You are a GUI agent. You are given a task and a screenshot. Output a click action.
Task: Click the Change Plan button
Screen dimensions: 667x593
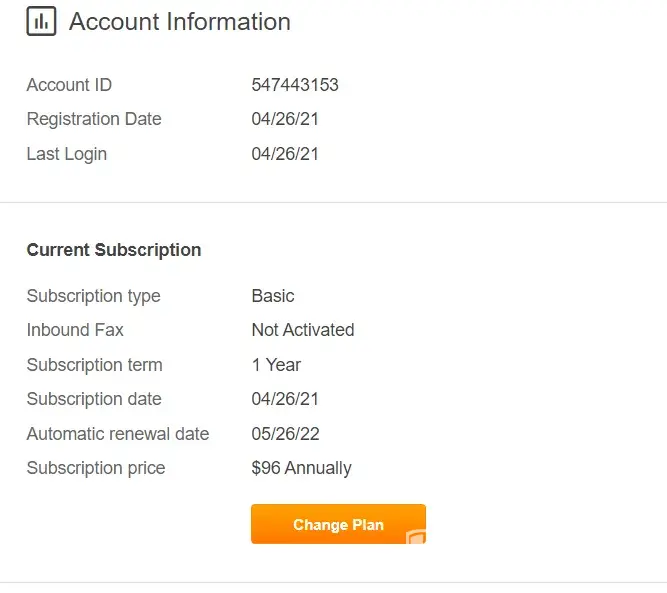click(x=338, y=524)
